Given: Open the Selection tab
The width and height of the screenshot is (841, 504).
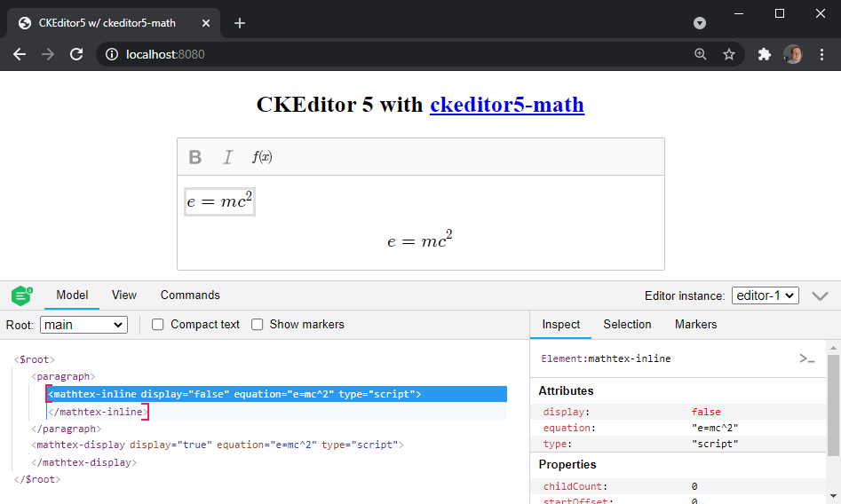Looking at the screenshot, I should coord(627,325).
